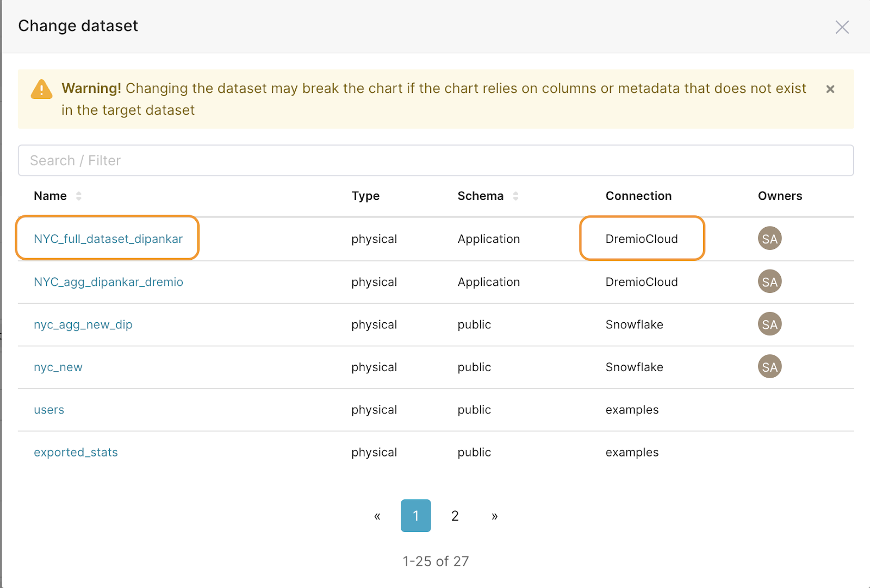This screenshot has width=870, height=588.
Task: Toggle ascending sort on the Name column
Action: [79, 193]
